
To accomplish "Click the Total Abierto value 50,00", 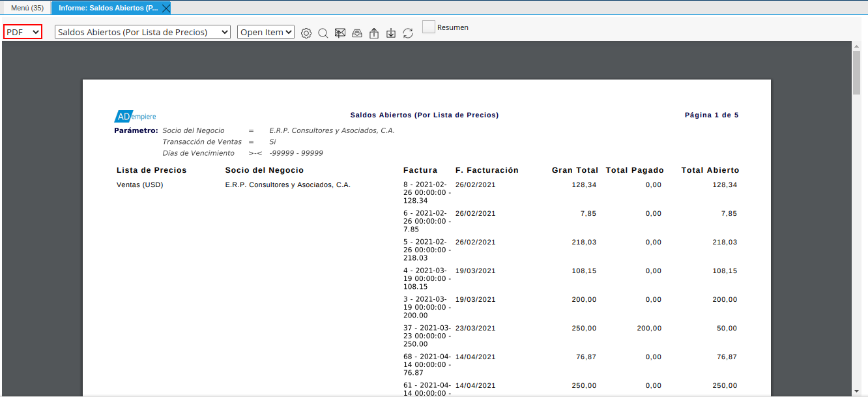I will 727,329.
